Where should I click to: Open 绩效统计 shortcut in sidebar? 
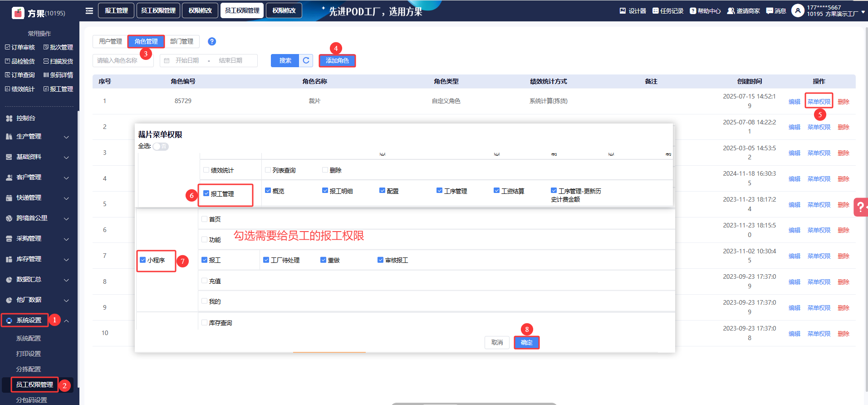coord(20,89)
